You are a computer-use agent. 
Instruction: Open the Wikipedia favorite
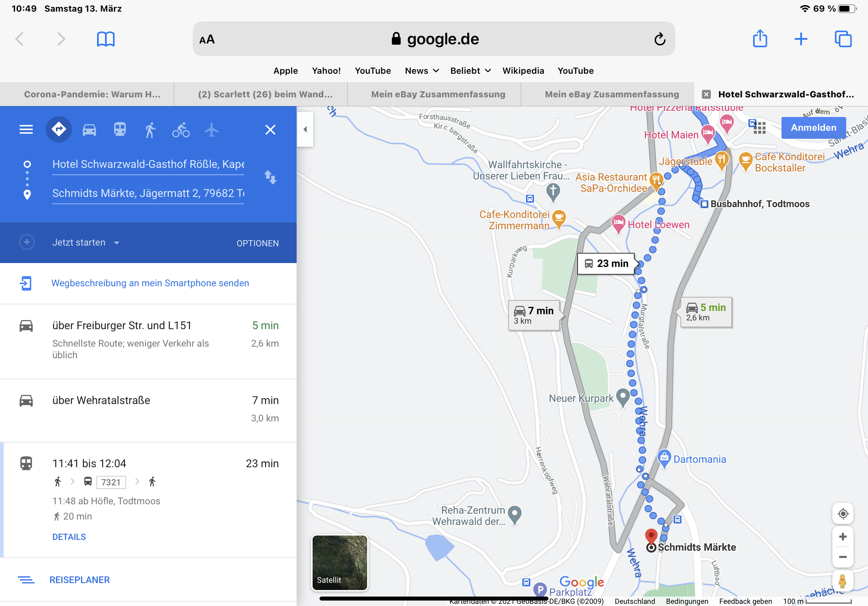(x=523, y=70)
